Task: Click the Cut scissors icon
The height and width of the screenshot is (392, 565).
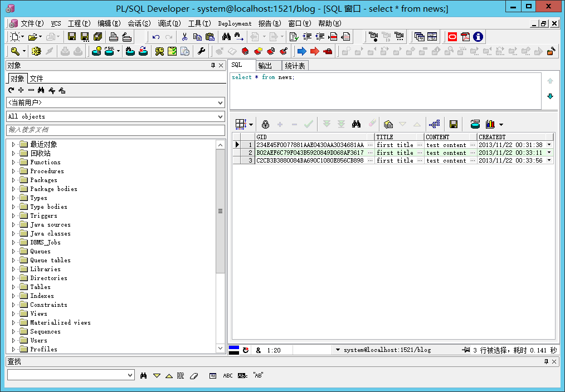Action: 184,36
